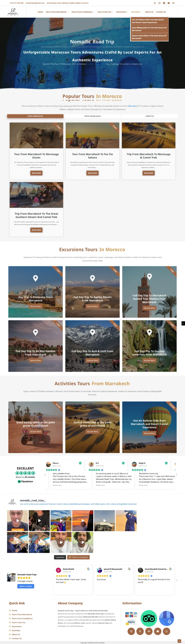Expand the Tours From Casablanca dropdown menu
This screenshot has height=644, width=185.
coord(83,12)
